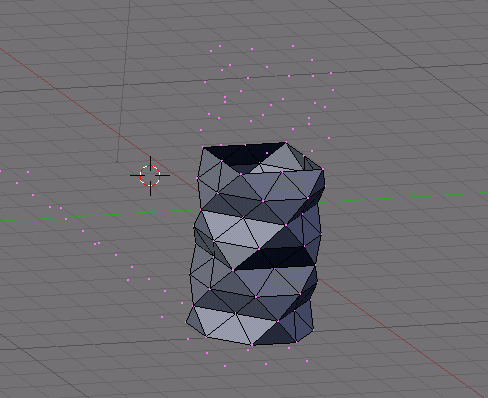Select the highest rim vertex of the mesh
Image resolution: width=488 pixels, height=398 pixels.
coord(286,142)
